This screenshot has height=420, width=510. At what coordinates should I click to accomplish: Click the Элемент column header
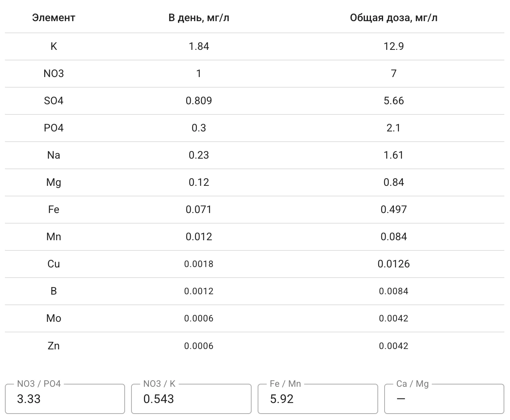coord(54,17)
